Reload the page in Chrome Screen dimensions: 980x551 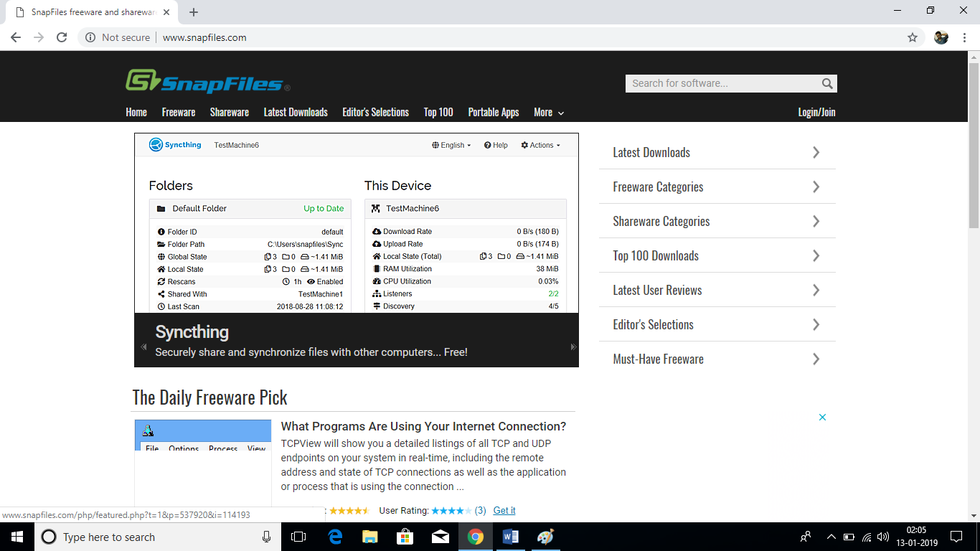62,37
